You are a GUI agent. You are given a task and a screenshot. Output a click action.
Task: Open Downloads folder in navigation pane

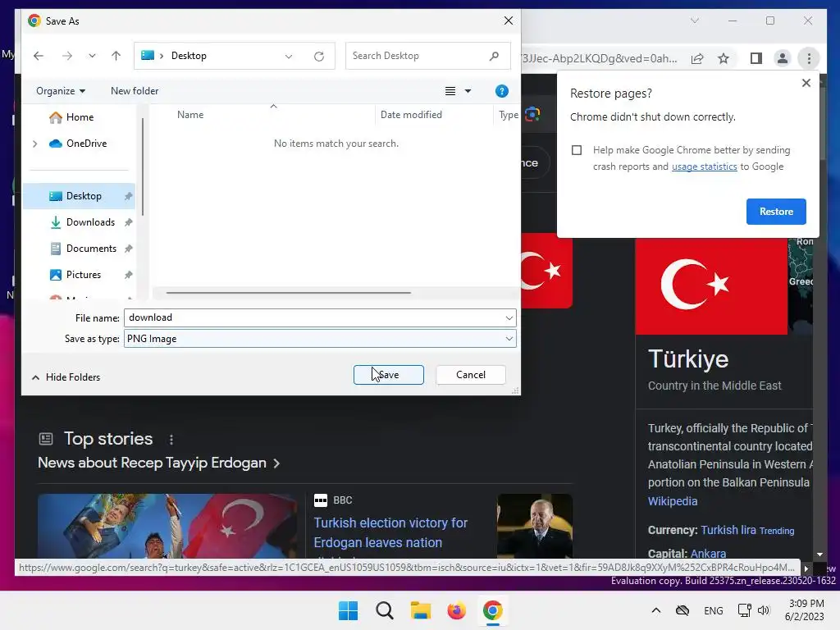click(x=90, y=222)
